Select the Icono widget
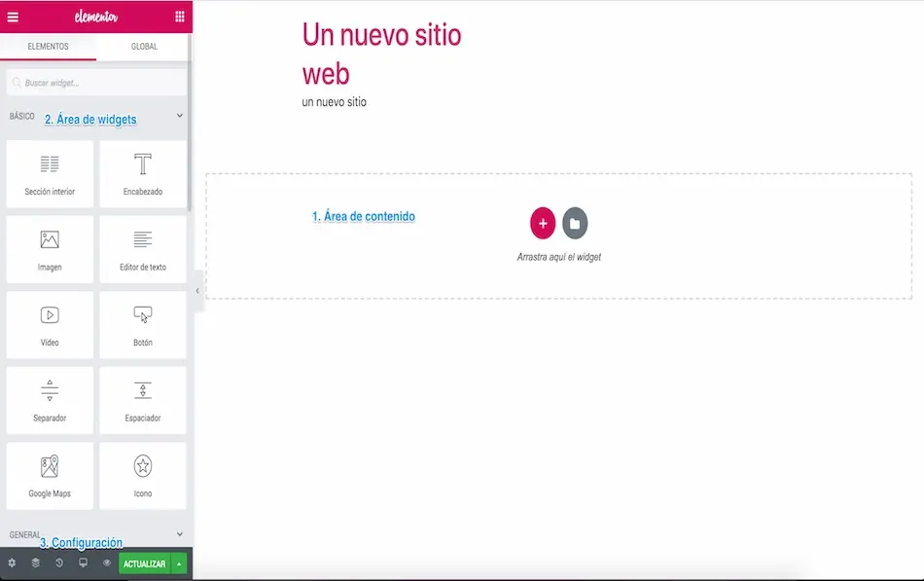The image size is (924, 581). pos(143,476)
